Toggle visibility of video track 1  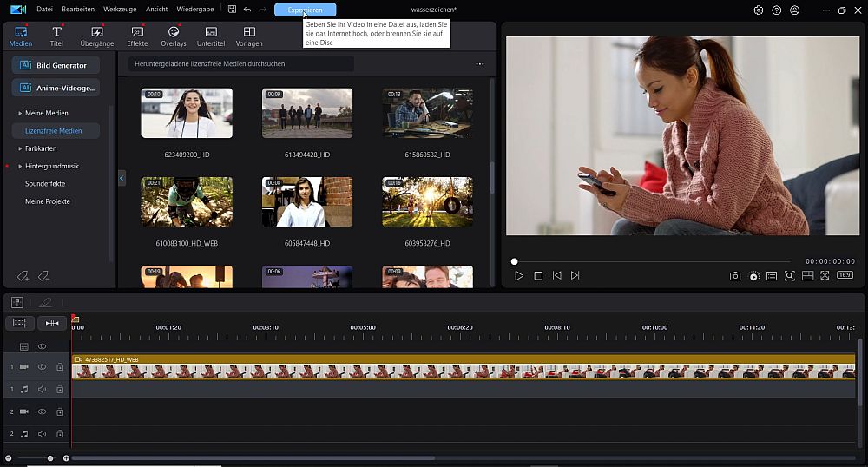tap(42, 367)
